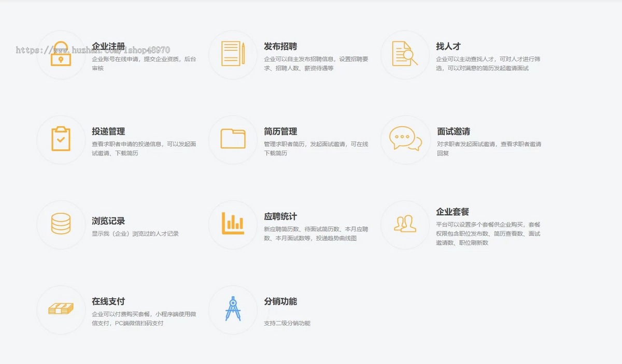Click the blue compass icon for 分销功能
622x364 pixels.
tap(233, 309)
